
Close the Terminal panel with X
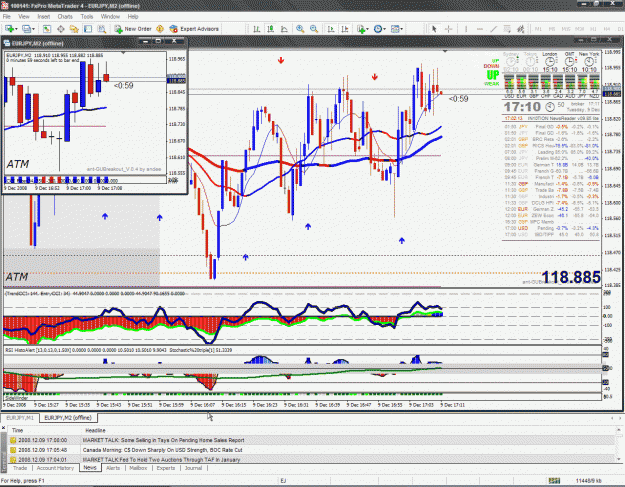coord(4,428)
